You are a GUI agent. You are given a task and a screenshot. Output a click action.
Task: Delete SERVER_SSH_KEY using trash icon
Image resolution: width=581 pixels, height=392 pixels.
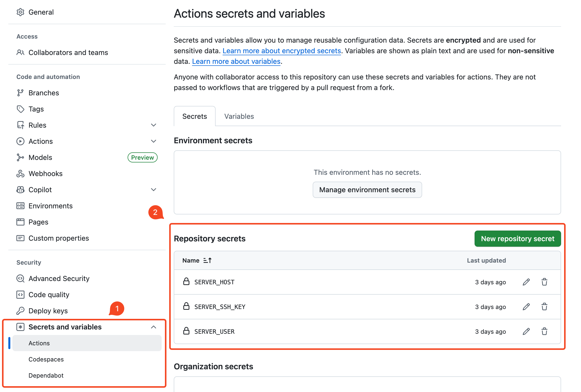[544, 307]
